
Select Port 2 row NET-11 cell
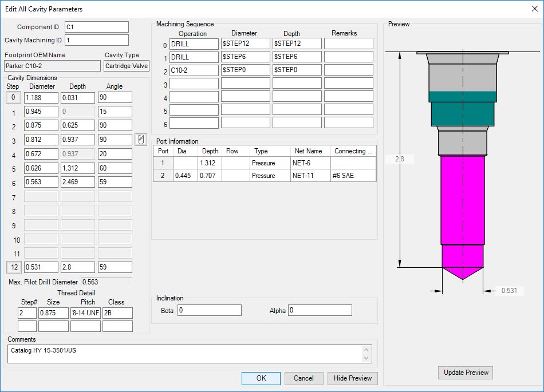click(309, 176)
